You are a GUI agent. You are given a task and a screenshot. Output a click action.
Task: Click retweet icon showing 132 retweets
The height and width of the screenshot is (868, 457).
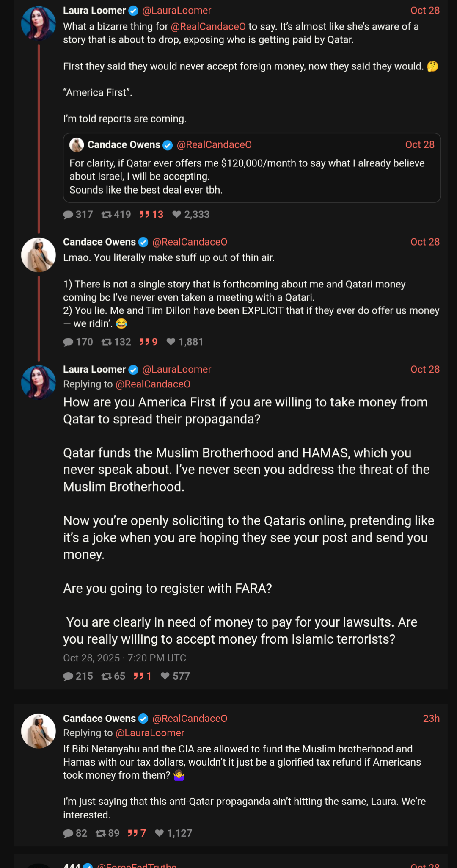[107, 342]
